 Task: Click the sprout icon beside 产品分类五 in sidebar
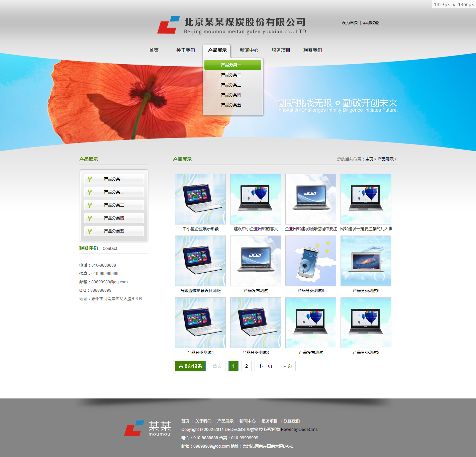90,231
